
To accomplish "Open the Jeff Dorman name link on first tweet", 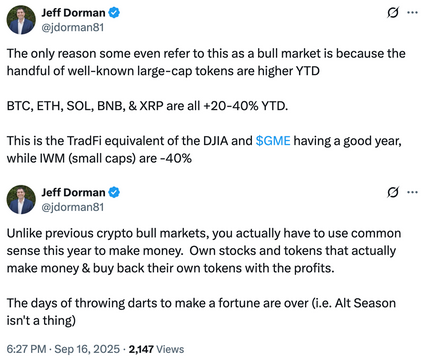I will tap(73, 13).
